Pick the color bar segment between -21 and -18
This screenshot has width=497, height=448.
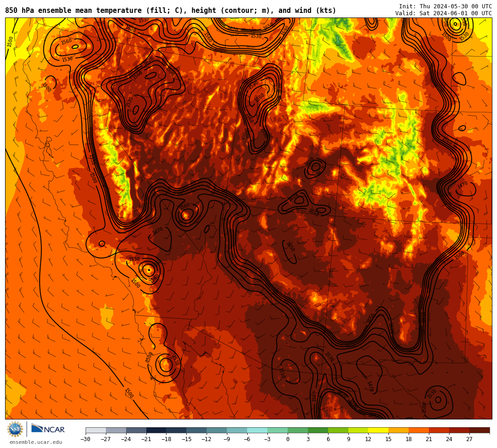(156, 430)
